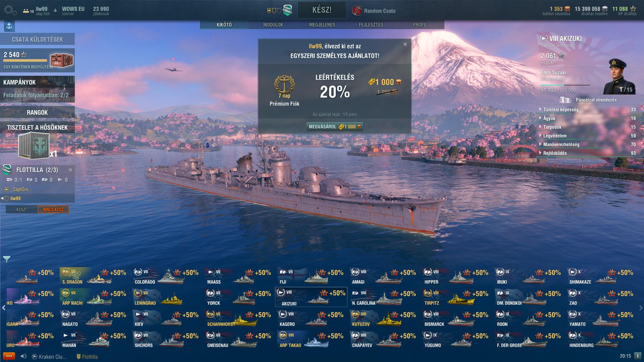Viewport: 644px width, 362px height.
Task: Open the ship carousel filter funnel
Action: point(7,259)
